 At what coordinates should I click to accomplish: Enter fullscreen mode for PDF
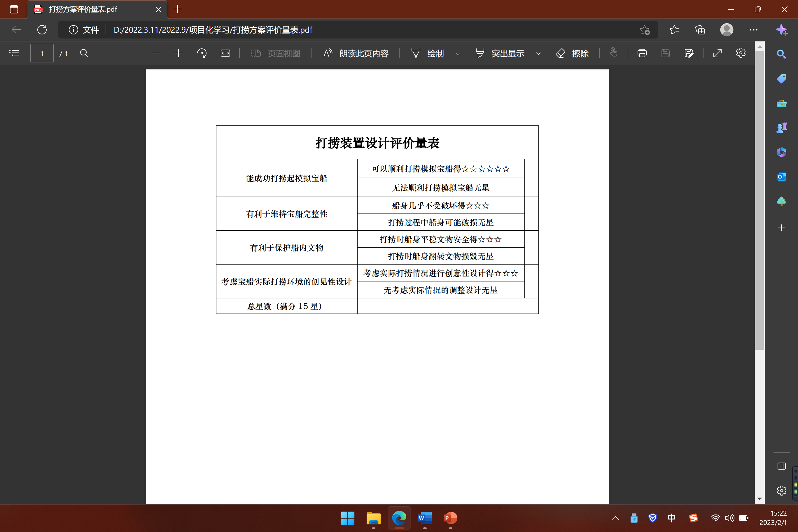717,53
